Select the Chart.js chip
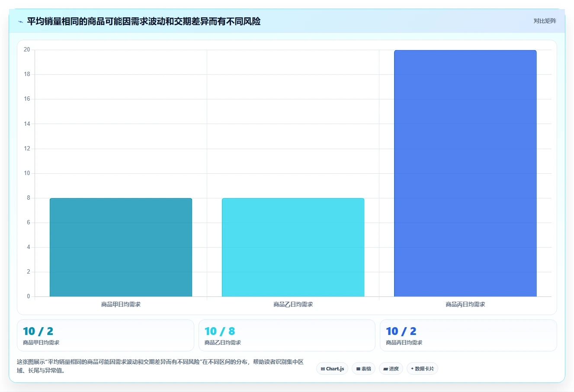The height and width of the screenshot is (392, 574). tap(332, 369)
